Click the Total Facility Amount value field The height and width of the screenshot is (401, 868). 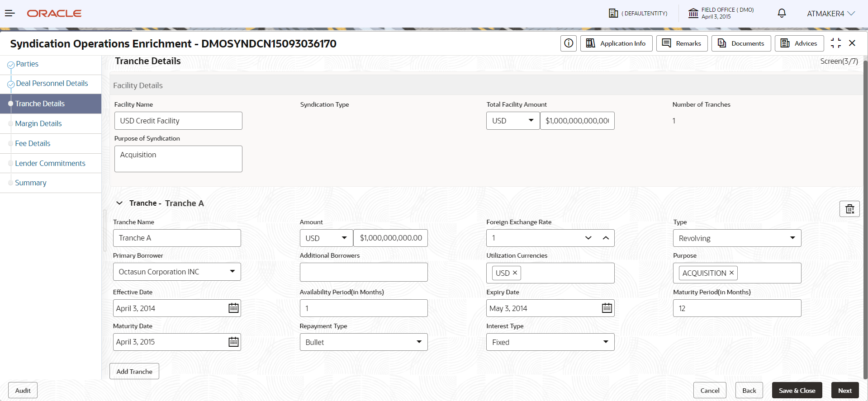click(x=577, y=121)
